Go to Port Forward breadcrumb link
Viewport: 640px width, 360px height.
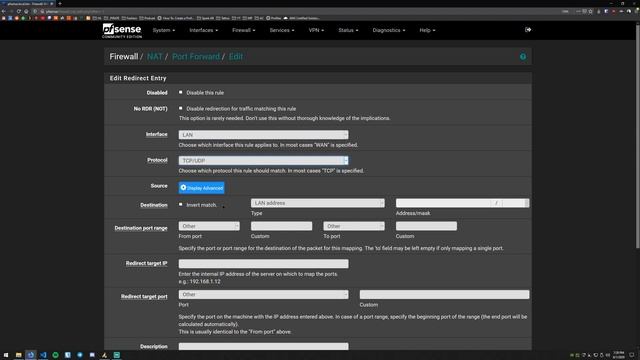[196, 57]
